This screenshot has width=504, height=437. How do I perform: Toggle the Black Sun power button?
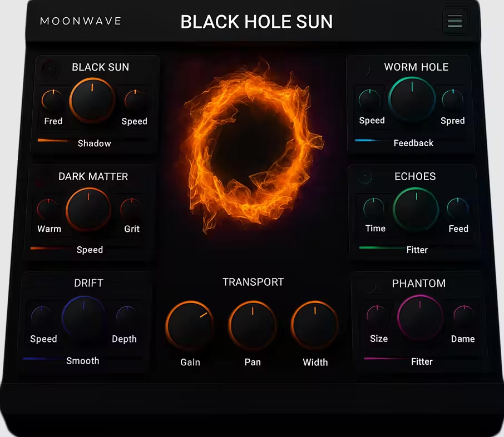click(x=50, y=68)
